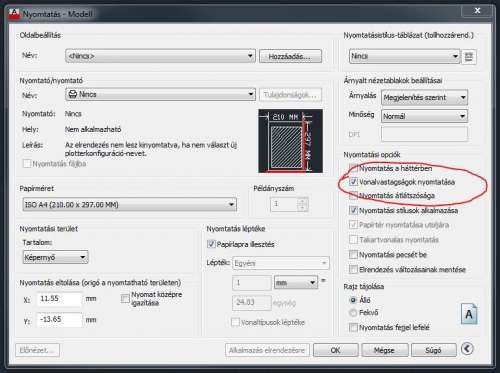Image resolution: width=500 pixels, height=373 pixels.
Task: Check Nyomat középre igazítása box
Action: [x=125, y=298]
